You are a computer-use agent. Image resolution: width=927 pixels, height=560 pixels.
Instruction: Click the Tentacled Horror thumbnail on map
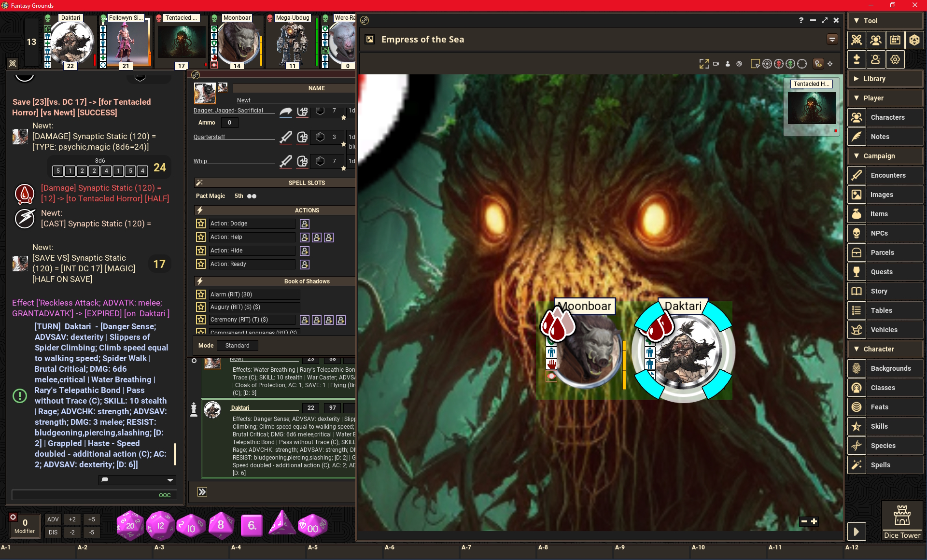click(x=811, y=108)
